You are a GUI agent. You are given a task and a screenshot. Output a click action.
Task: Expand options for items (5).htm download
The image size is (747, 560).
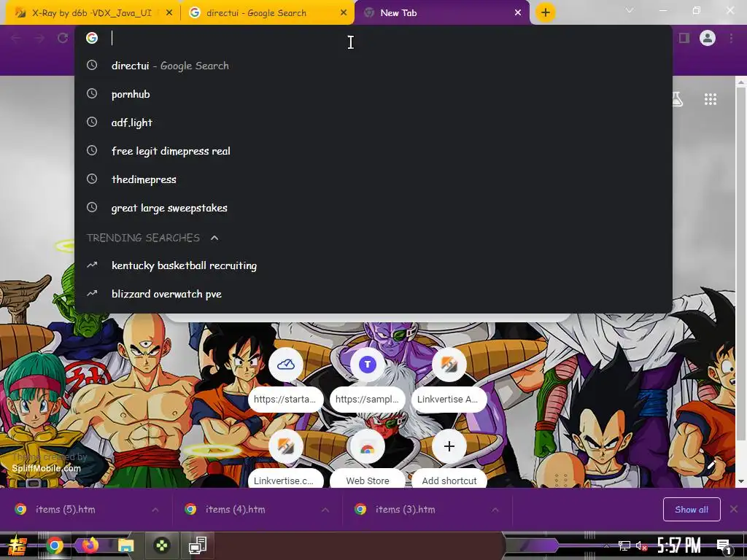pos(155,510)
